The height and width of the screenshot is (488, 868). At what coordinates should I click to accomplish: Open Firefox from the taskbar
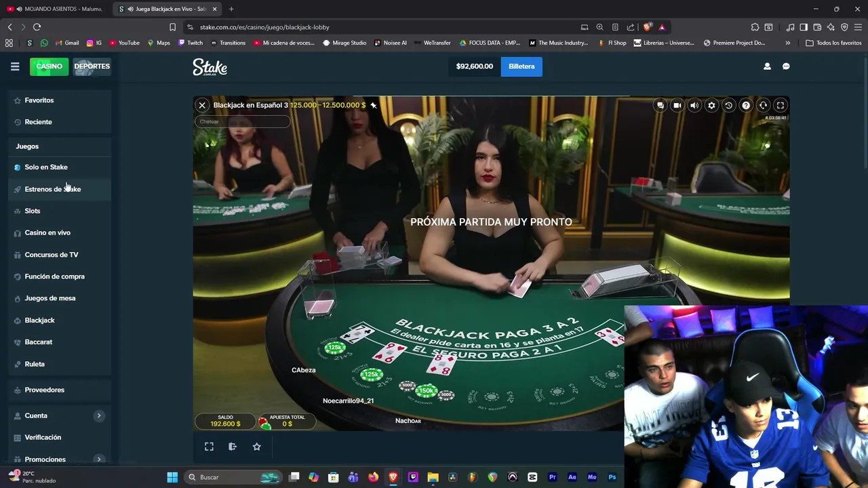pos(373,477)
